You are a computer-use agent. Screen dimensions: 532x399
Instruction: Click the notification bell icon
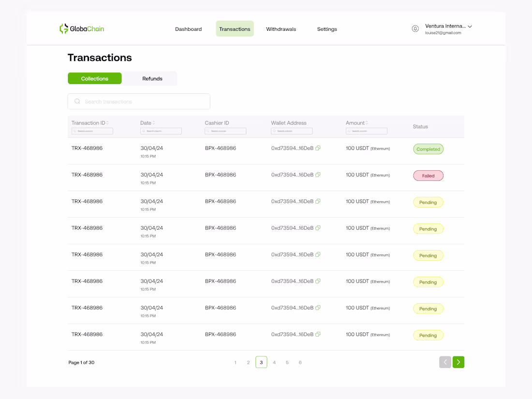(415, 29)
